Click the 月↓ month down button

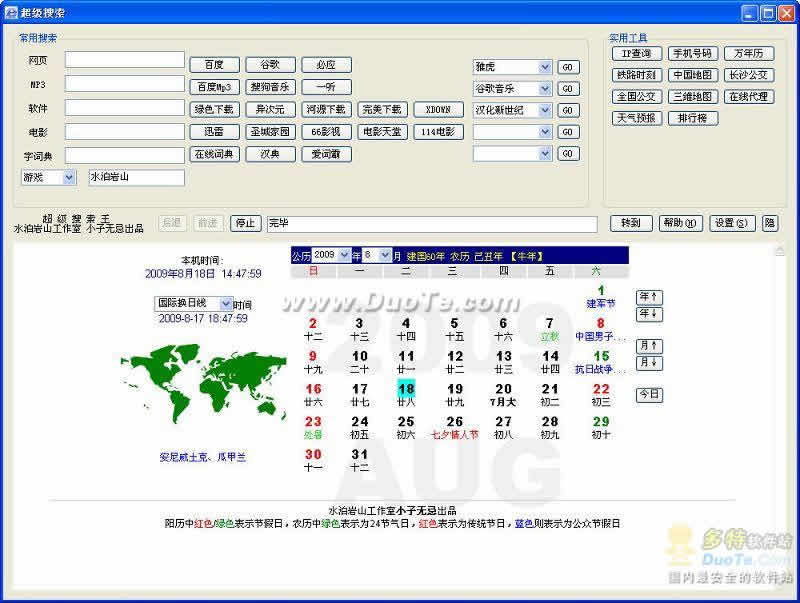[649, 363]
